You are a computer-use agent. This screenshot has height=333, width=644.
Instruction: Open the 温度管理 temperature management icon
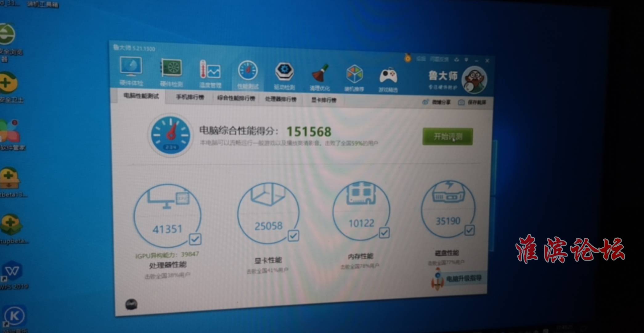[x=210, y=74]
